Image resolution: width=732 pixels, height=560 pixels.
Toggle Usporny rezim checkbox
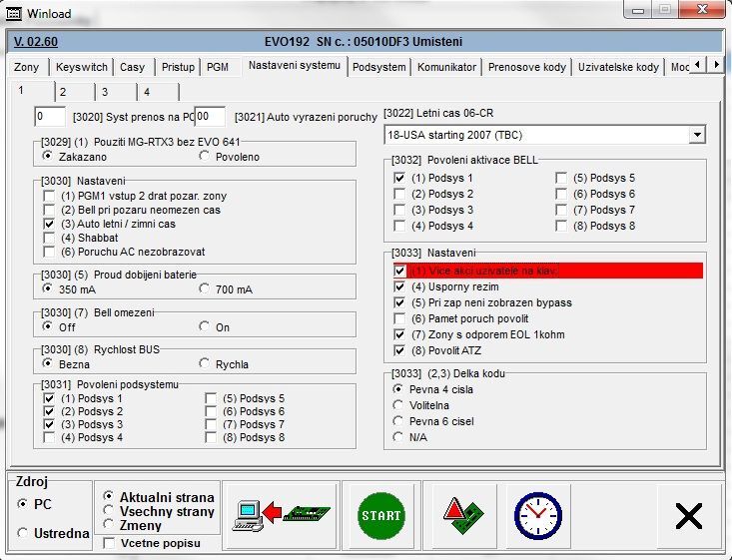pyautogui.click(x=400, y=286)
